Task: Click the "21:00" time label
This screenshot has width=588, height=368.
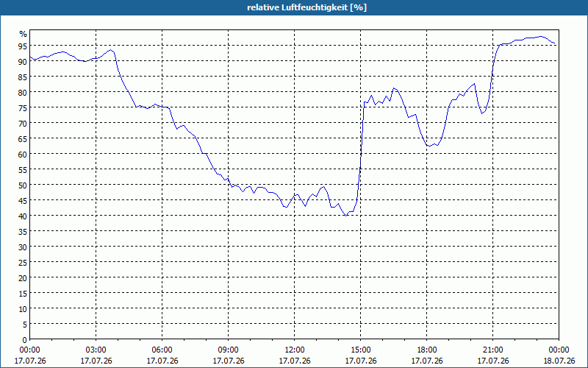Action: click(493, 350)
